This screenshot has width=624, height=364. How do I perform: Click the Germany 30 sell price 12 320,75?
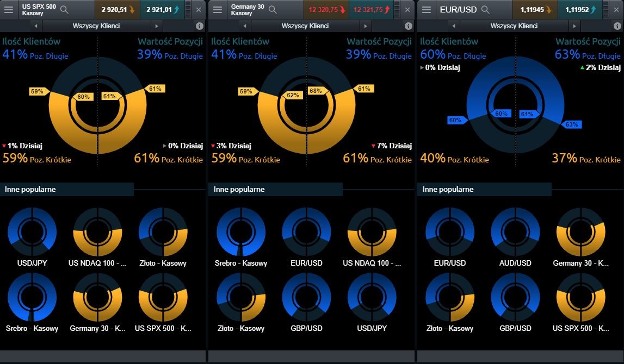325,10
